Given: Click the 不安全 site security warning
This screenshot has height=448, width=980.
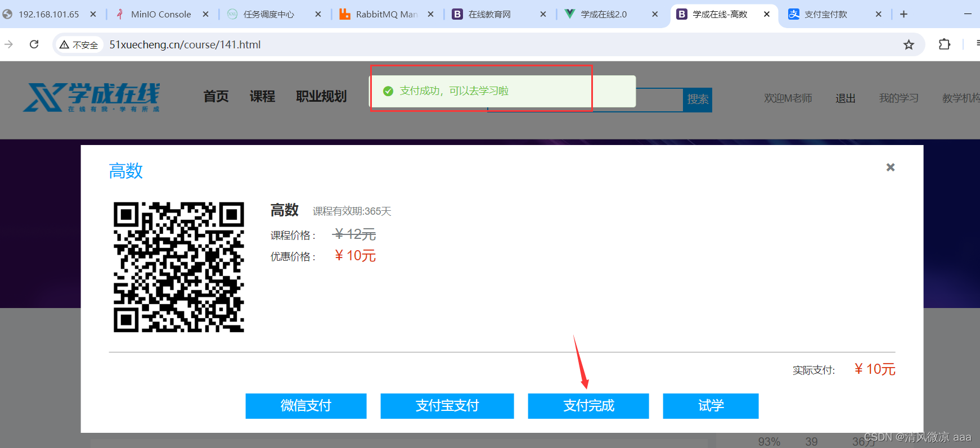Looking at the screenshot, I should (79, 44).
